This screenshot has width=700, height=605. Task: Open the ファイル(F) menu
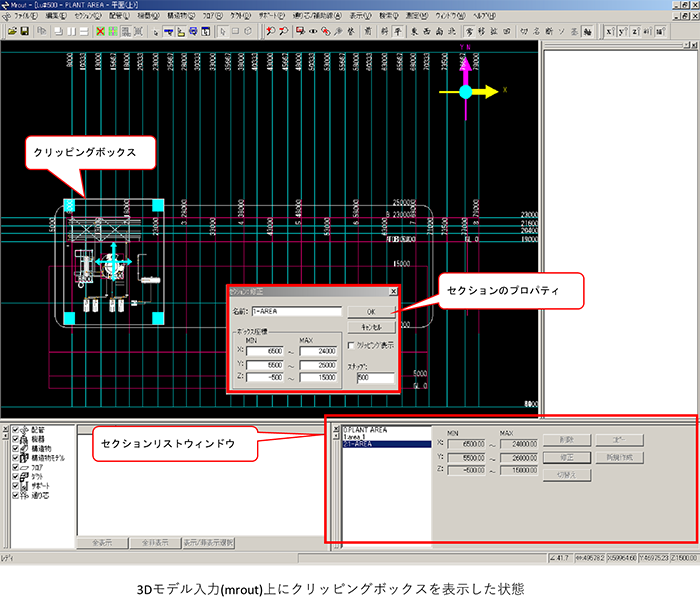[27, 18]
